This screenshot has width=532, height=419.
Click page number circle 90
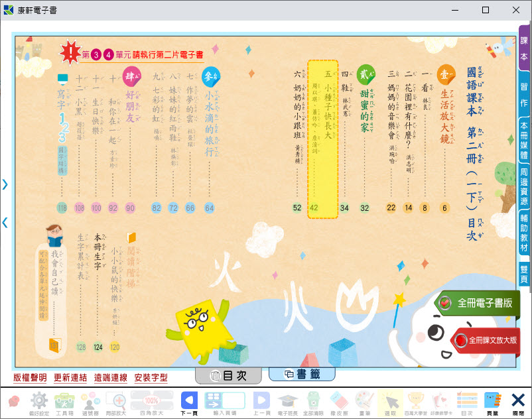tap(130, 208)
